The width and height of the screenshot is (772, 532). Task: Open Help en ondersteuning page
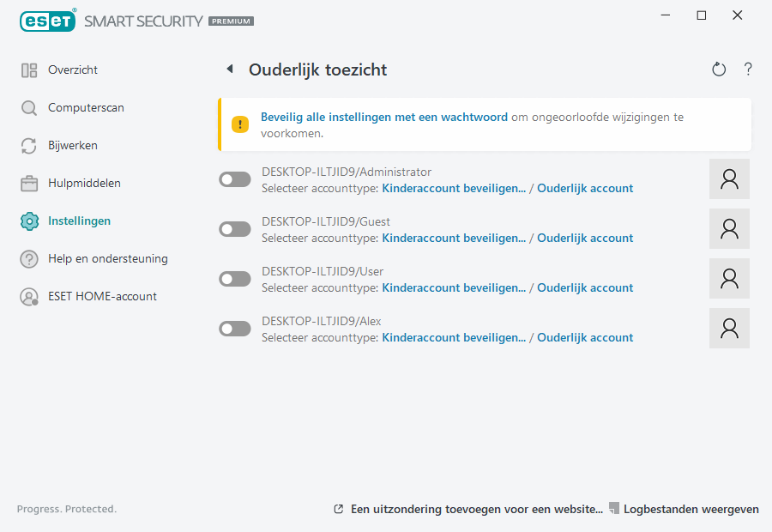[107, 258]
